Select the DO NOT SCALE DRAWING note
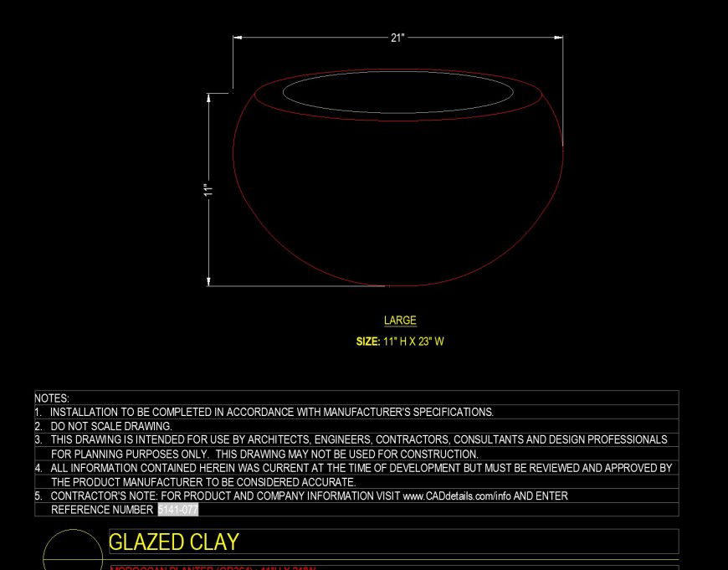Image resolution: width=728 pixels, height=570 pixels. click(110, 426)
